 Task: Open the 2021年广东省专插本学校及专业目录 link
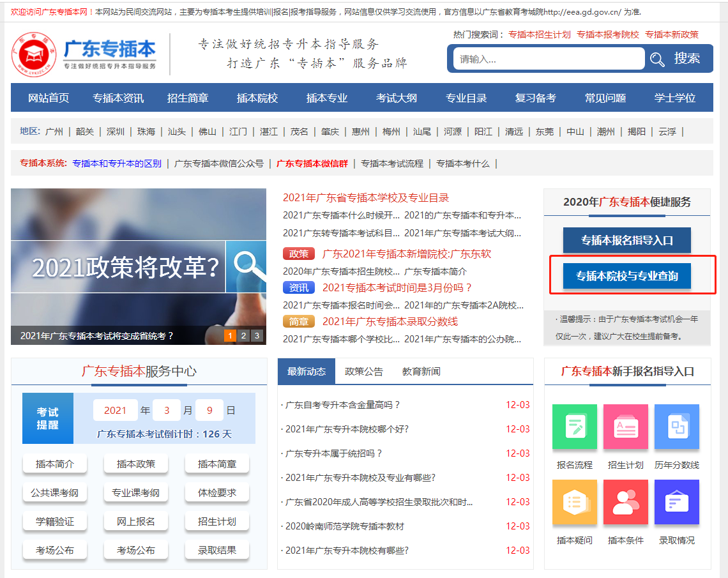point(366,198)
